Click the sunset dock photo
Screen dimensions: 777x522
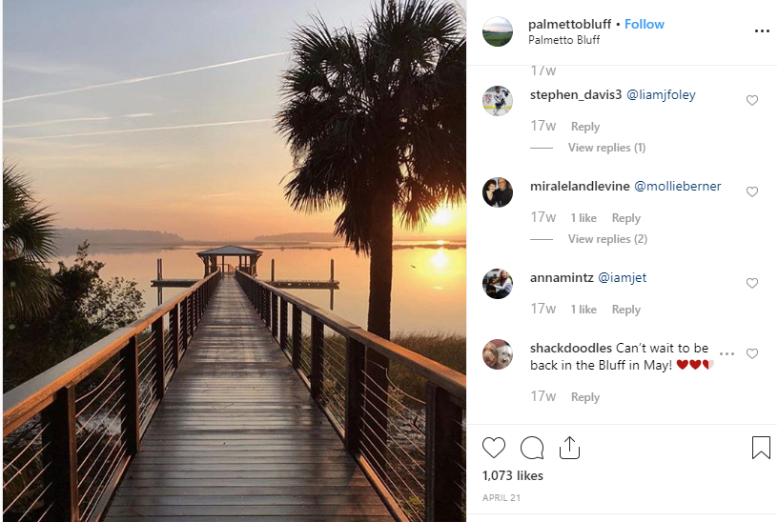click(x=234, y=260)
